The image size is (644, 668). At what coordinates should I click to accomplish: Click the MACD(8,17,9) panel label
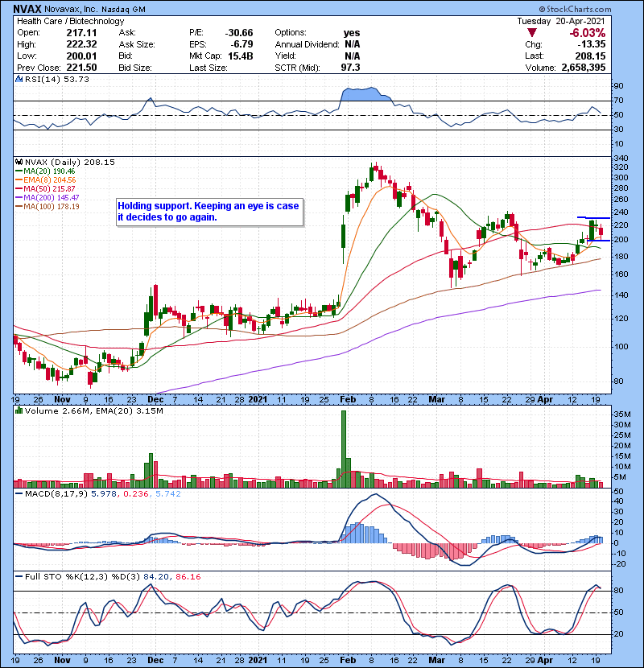point(56,494)
